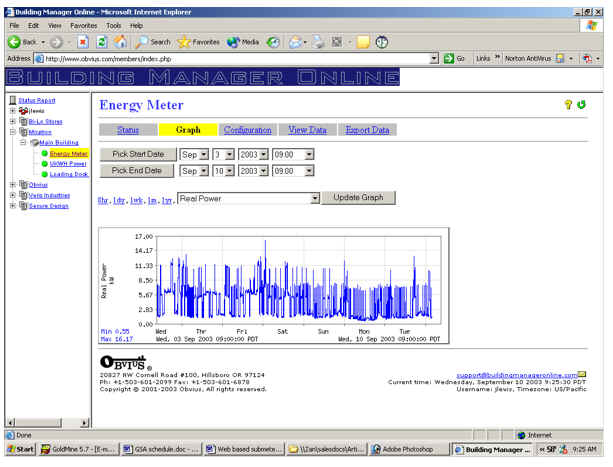The height and width of the screenshot is (467, 613).
Task: Click the round Messenger icon in toolbar
Action: 382,42
